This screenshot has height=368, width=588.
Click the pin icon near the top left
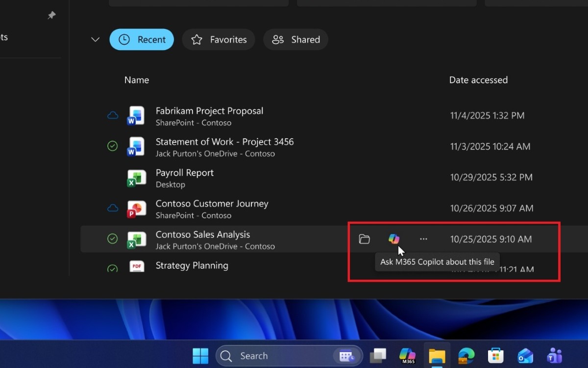point(51,15)
